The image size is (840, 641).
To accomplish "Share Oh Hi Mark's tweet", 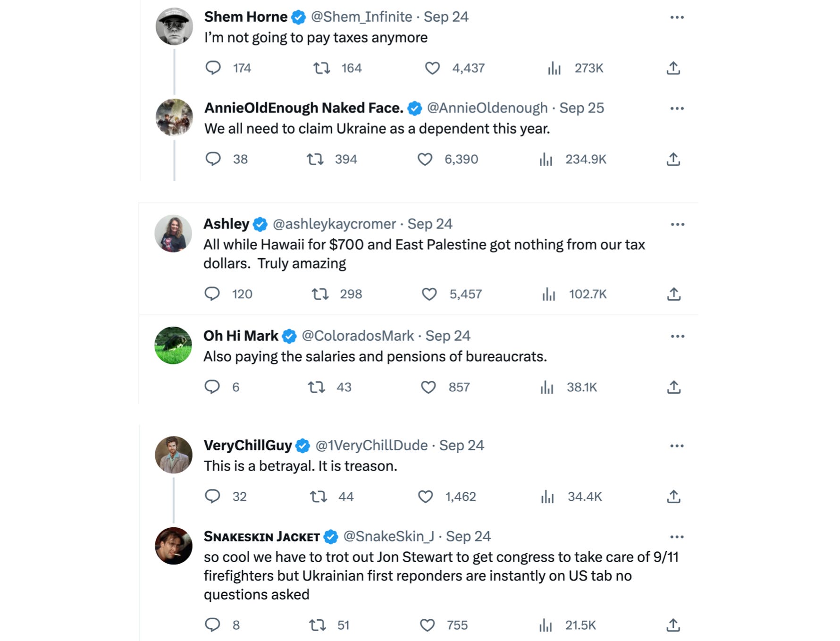I will click(x=673, y=388).
